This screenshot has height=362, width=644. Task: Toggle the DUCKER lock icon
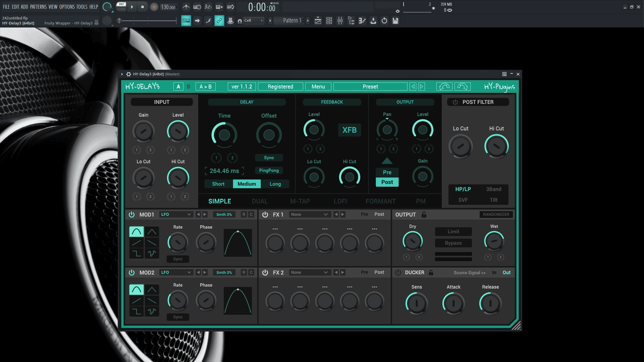431,273
